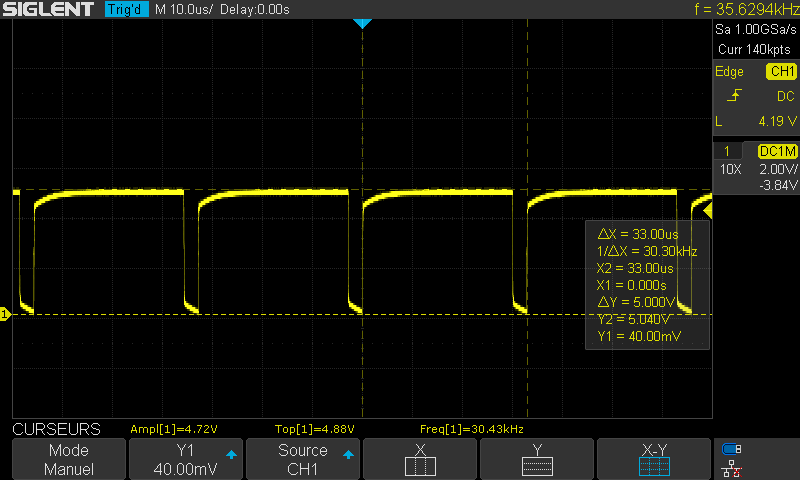
Task: Click the SIGLENT logo
Action: 49,9
